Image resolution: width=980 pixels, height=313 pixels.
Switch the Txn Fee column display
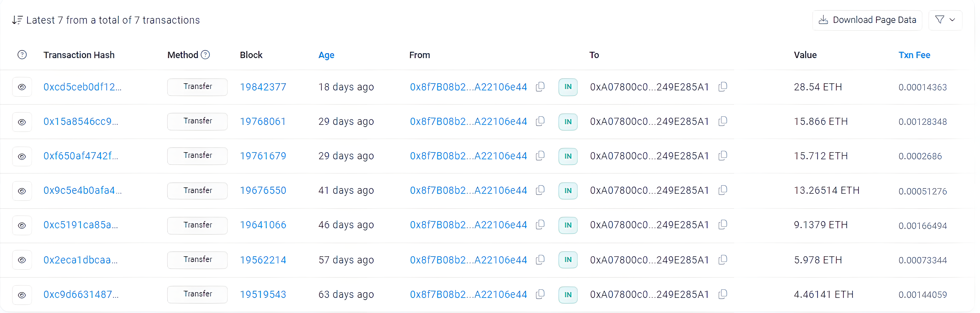coord(914,55)
